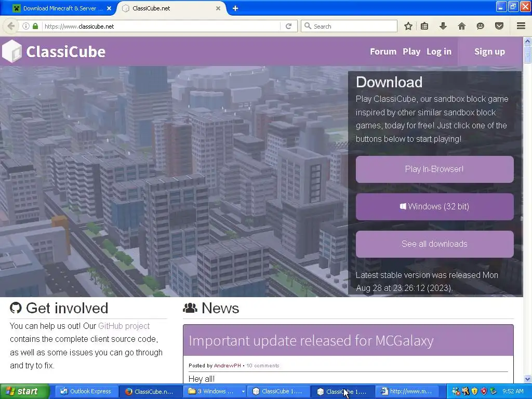Viewport: 532px width, 399px height.
Task: Click the page scrollbar down arrow
Action: tap(527, 379)
